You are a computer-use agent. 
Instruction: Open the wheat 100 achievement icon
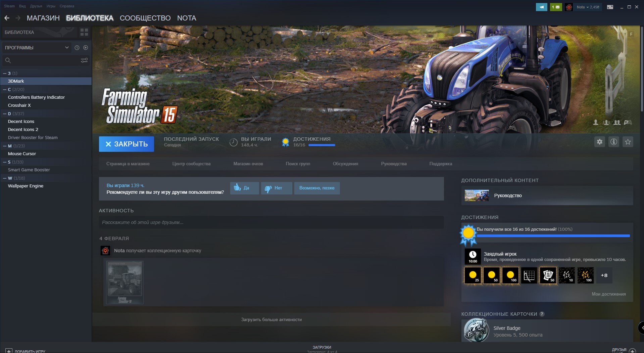586,275
